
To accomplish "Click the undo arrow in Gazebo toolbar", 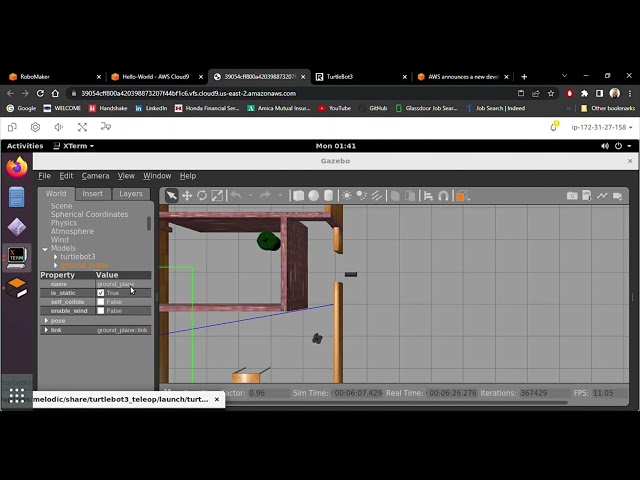I will click(x=236, y=196).
